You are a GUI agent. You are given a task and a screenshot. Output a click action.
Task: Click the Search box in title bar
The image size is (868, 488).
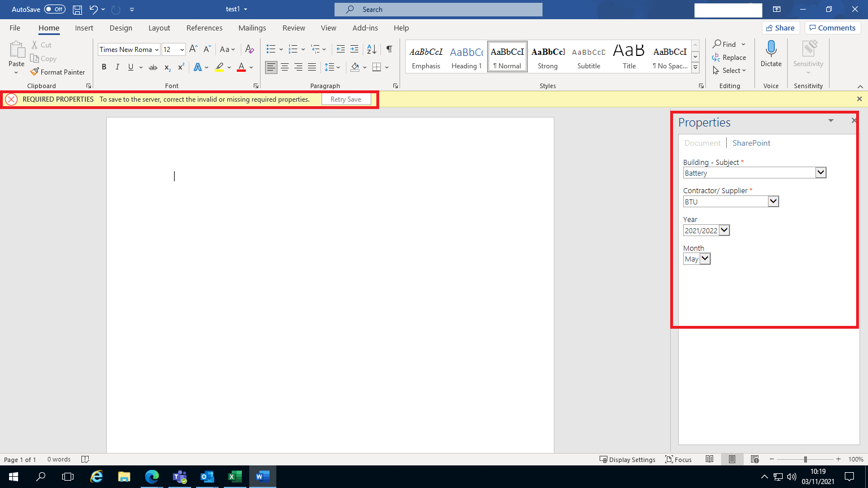(439, 10)
